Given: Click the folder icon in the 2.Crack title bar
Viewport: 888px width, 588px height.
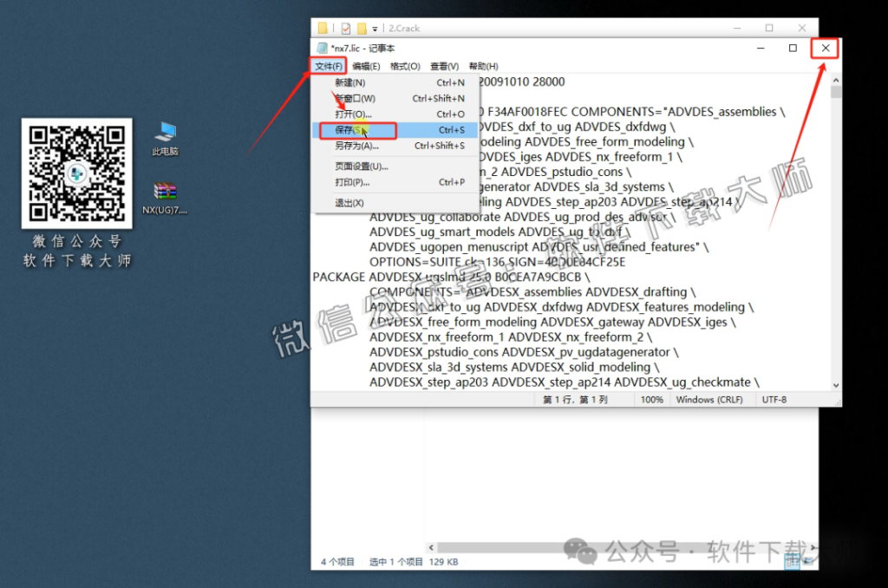Looking at the screenshot, I should click(321, 27).
